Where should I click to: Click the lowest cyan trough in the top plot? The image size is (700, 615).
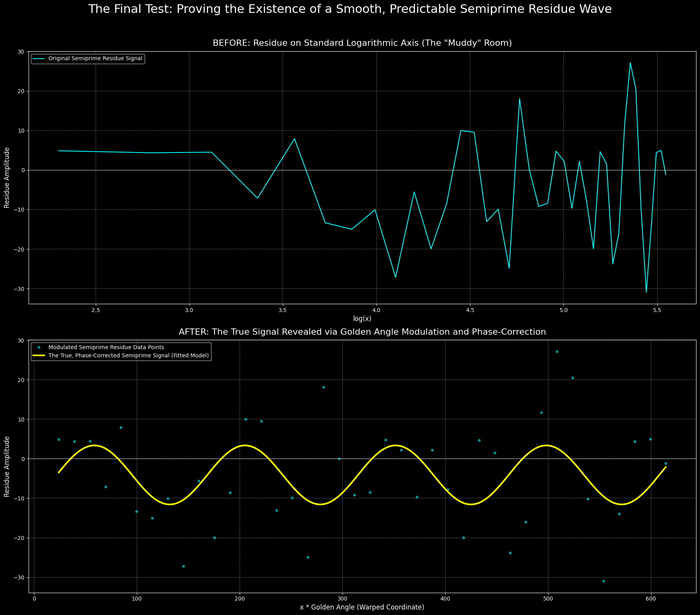point(646,292)
